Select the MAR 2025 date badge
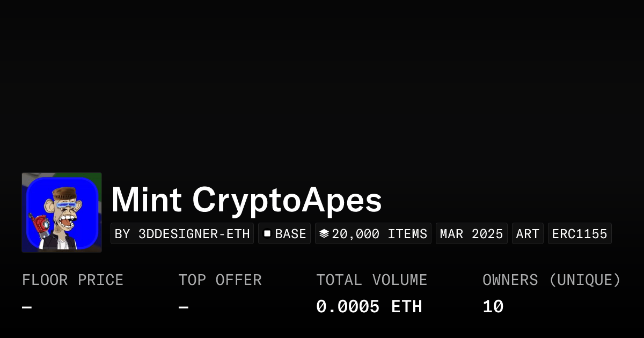Screen dimensions: 644x338 coord(471,234)
